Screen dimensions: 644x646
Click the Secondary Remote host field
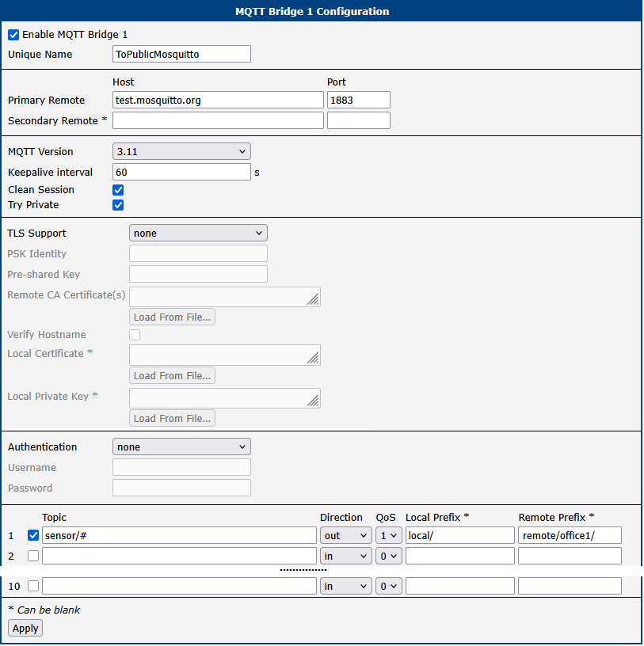tap(218, 120)
